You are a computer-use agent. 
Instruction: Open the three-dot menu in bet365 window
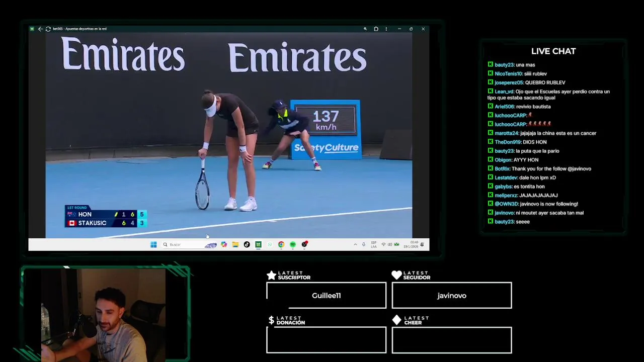[x=386, y=29]
